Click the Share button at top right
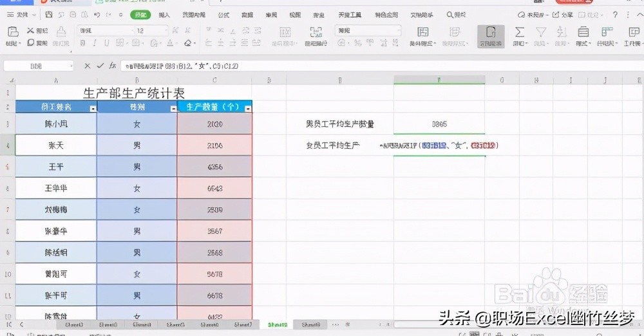 [x=563, y=15]
